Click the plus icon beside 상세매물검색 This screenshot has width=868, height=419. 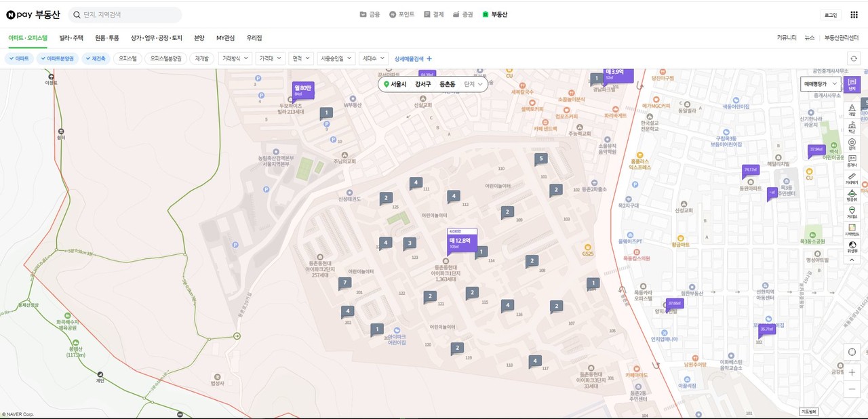point(429,59)
